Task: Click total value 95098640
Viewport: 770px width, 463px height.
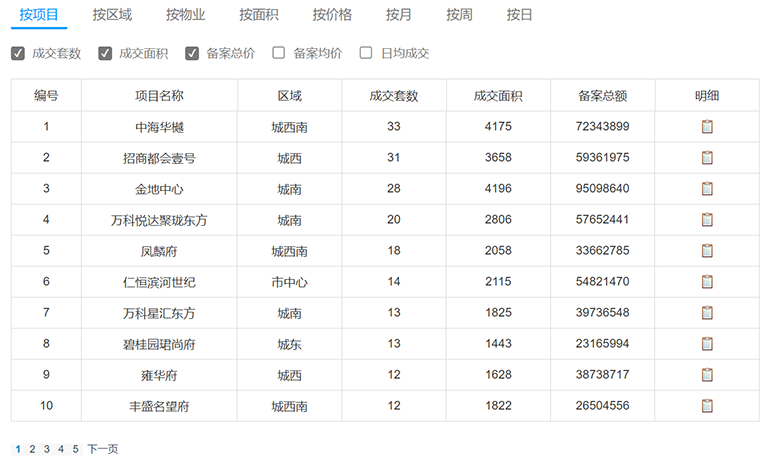Action: (603, 188)
